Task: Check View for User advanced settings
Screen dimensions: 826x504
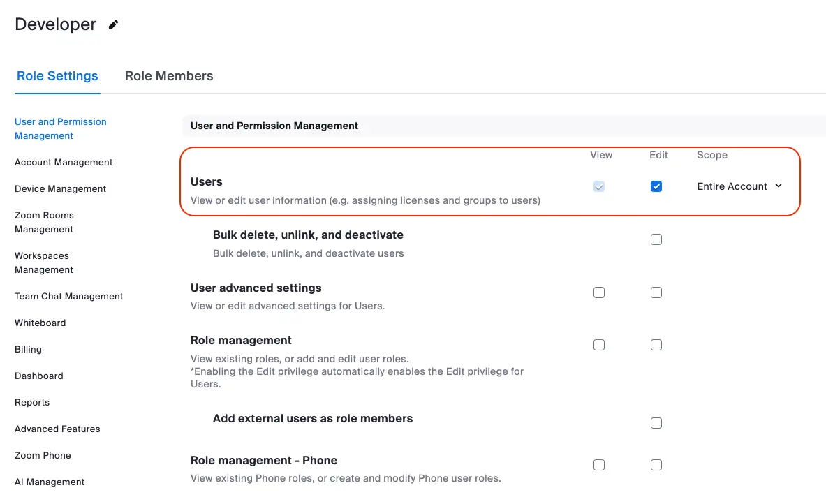Action: (x=599, y=292)
